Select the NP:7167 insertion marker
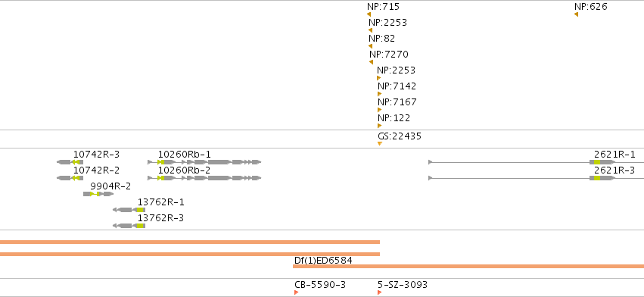Viewport: 644px width, 297px height. click(x=379, y=110)
